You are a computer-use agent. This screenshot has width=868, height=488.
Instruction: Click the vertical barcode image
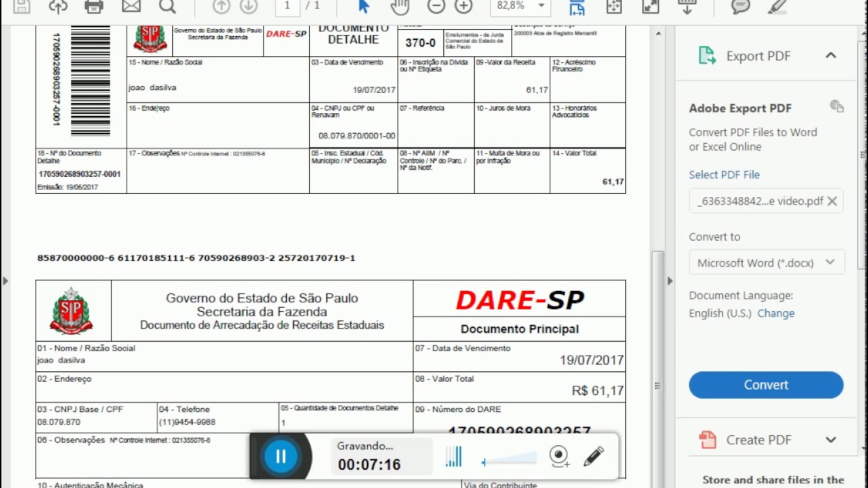pos(90,81)
